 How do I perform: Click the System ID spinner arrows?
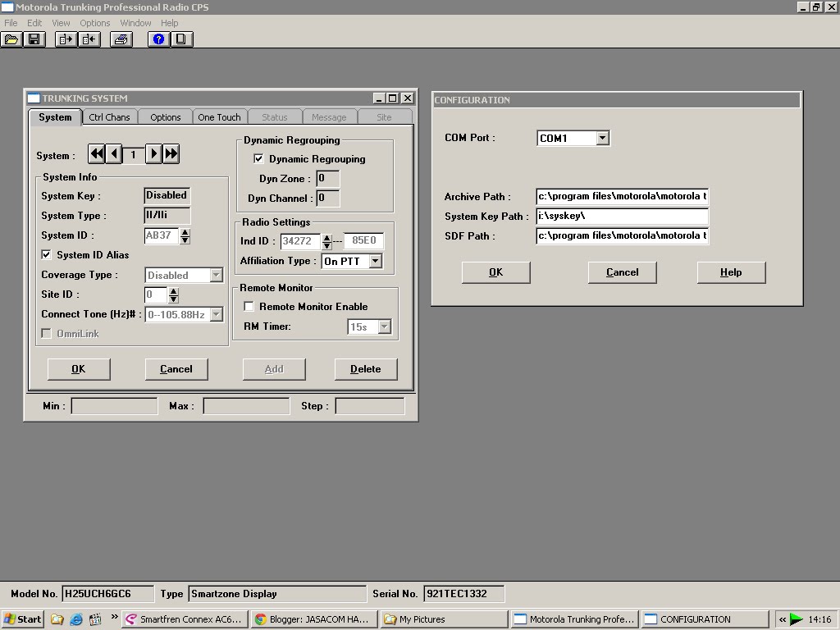(185, 235)
